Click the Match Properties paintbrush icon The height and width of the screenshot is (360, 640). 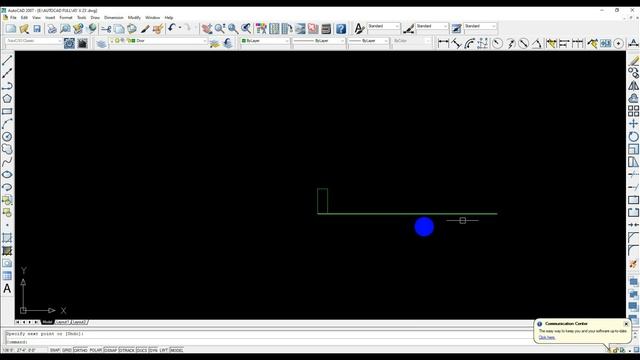tap(145, 29)
